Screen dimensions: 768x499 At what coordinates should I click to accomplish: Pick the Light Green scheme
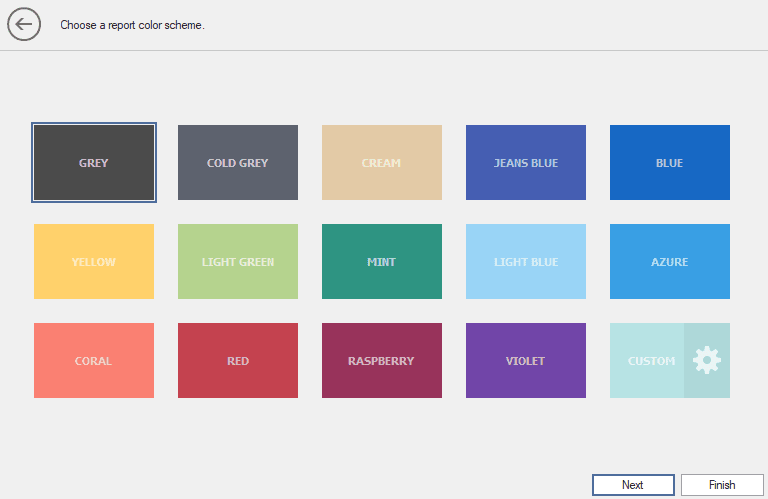pyautogui.click(x=238, y=261)
